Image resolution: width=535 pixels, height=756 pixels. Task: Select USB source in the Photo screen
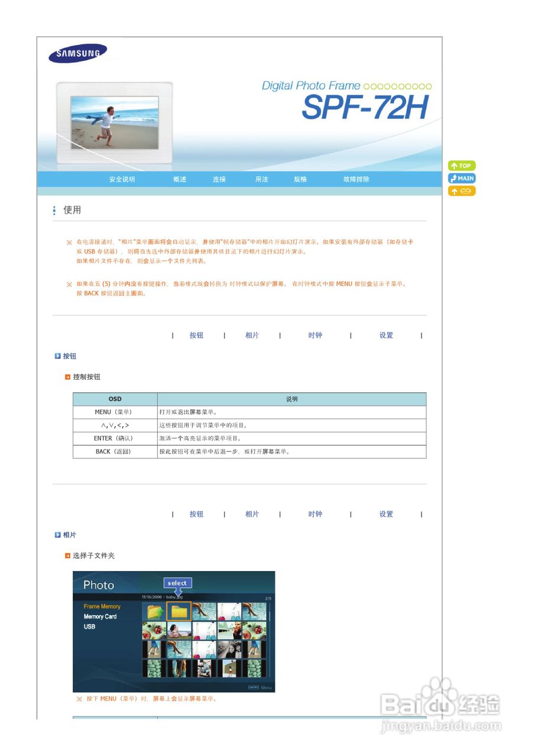[x=89, y=626]
